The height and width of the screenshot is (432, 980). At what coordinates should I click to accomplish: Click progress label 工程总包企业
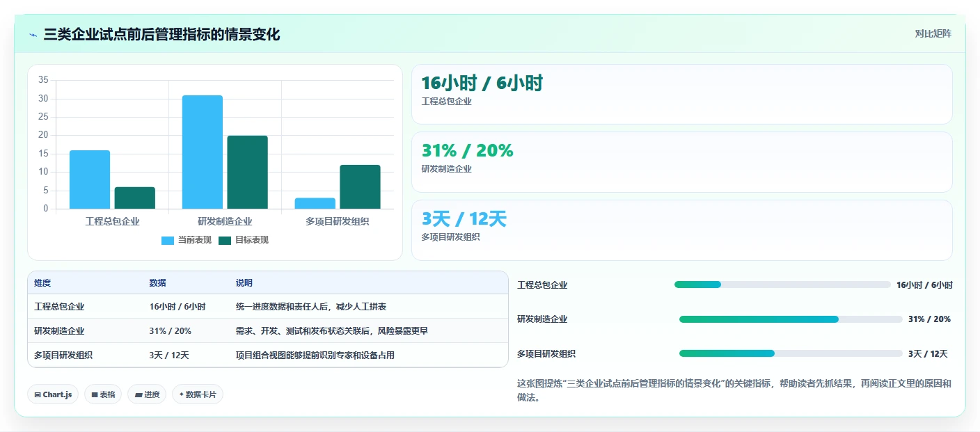(x=542, y=285)
